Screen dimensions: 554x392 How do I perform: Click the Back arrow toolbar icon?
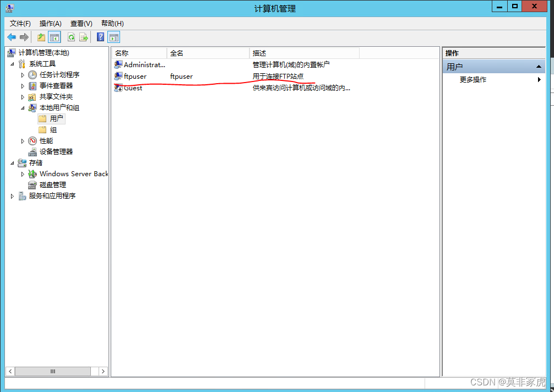point(12,37)
